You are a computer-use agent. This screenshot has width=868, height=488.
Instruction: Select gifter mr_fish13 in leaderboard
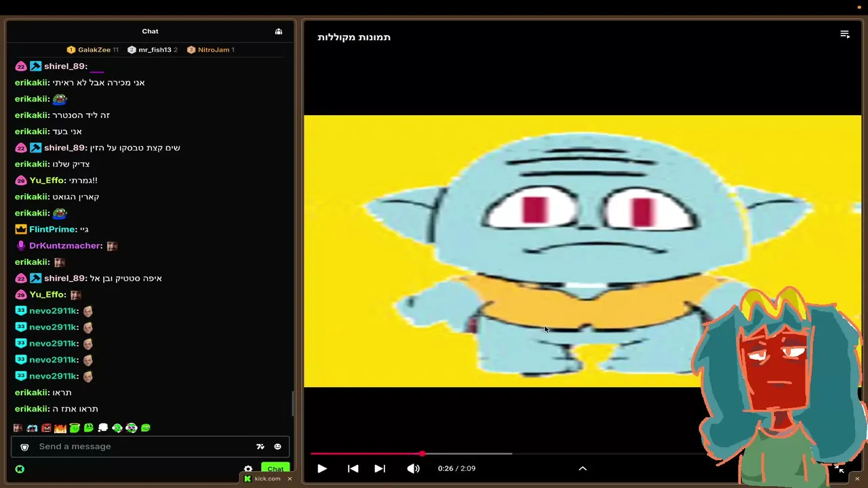pyautogui.click(x=153, y=49)
